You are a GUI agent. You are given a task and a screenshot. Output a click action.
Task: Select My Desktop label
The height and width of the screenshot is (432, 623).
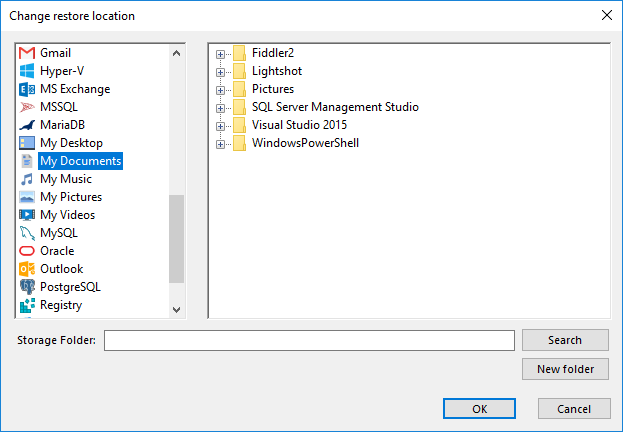click(72, 143)
